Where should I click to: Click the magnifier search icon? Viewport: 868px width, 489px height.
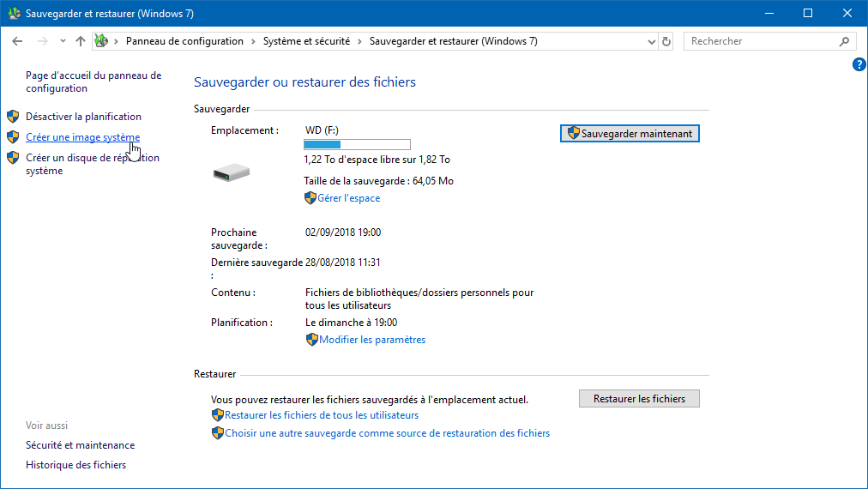tap(844, 41)
